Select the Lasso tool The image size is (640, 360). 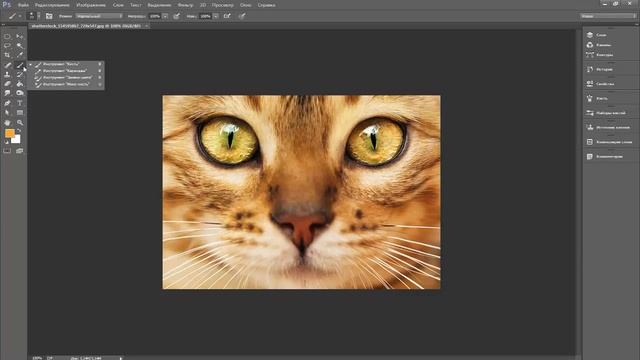click(7, 46)
